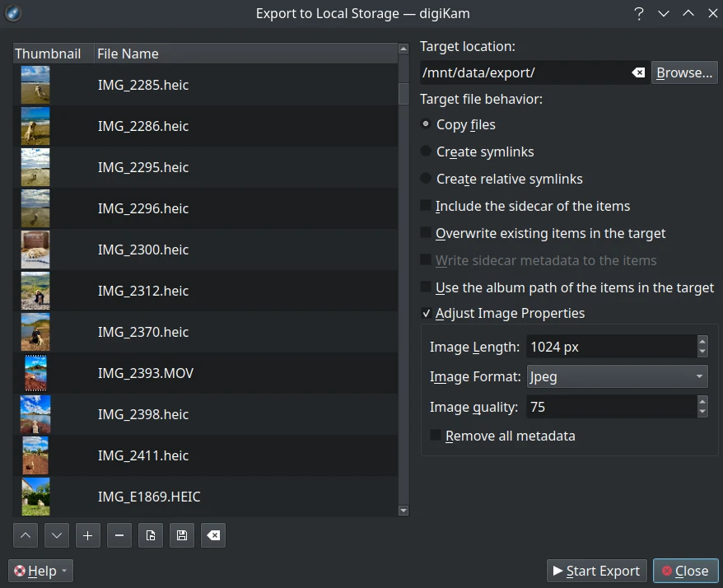Open the window menu with the titlebar chevron
This screenshot has height=588, width=723.
pos(663,13)
